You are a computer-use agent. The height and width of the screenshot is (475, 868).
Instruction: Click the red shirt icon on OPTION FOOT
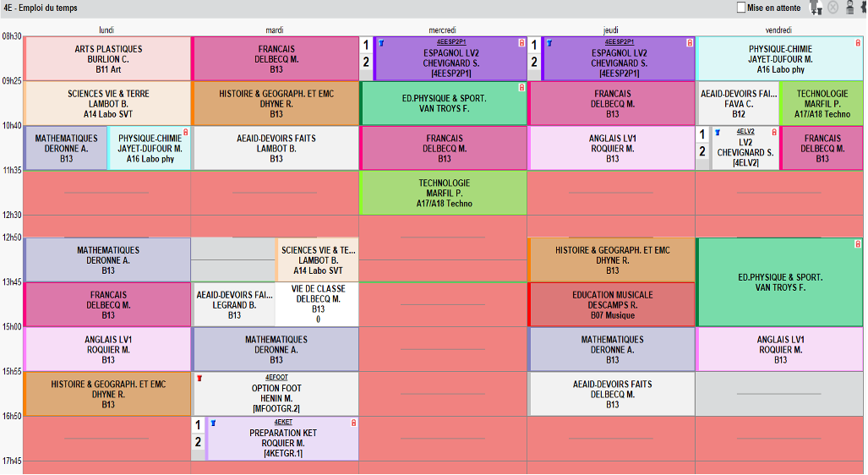199,378
